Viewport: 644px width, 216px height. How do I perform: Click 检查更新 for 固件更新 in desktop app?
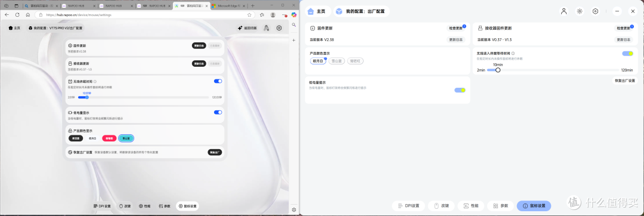[456, 28]
